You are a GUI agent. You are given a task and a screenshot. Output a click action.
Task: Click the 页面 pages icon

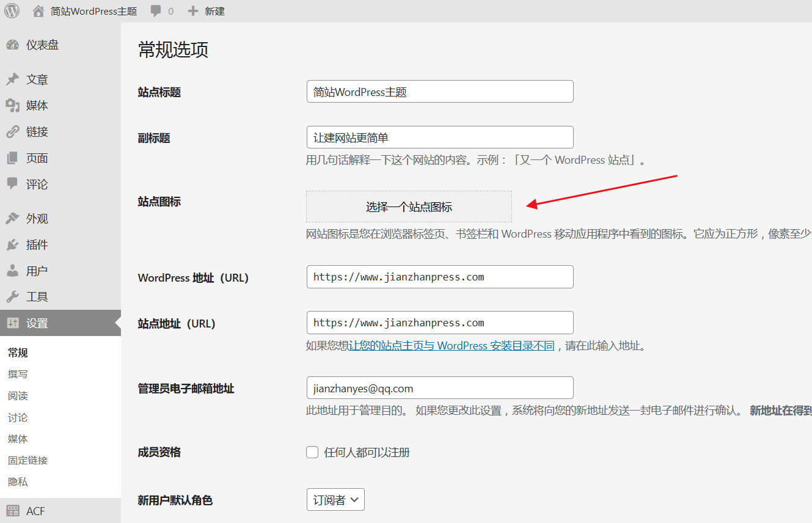coord(12,158)
